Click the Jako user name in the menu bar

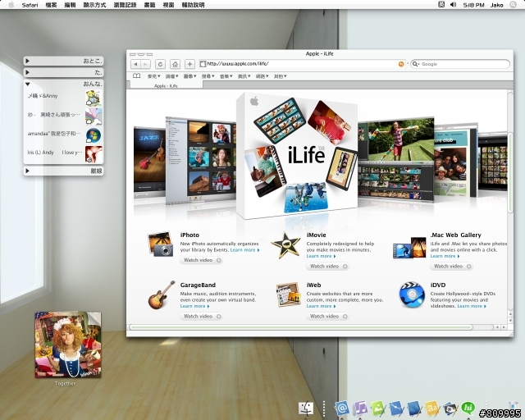coord(497,5)
